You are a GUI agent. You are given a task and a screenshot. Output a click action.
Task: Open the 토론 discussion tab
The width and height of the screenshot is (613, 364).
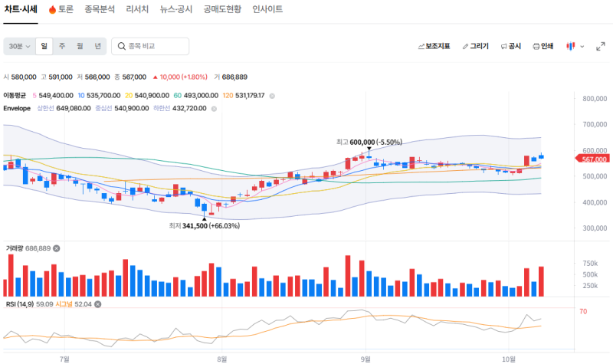pos(61,9)
